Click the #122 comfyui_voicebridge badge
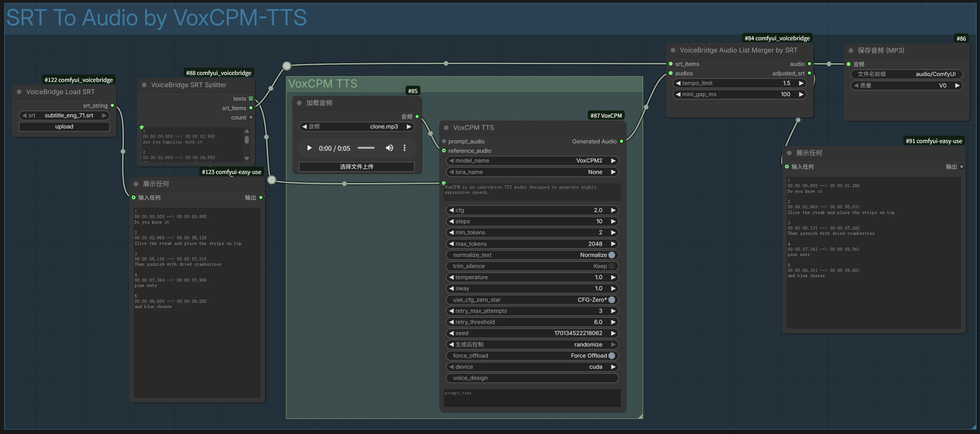The height and width of the screenshot is (434, 980). tap(79, 80)
